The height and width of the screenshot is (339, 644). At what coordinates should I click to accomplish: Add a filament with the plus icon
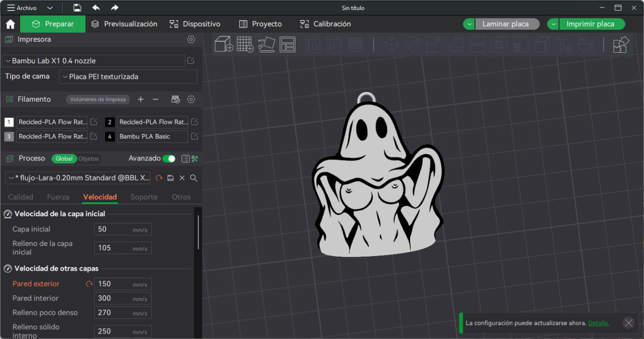click(141, 100)
